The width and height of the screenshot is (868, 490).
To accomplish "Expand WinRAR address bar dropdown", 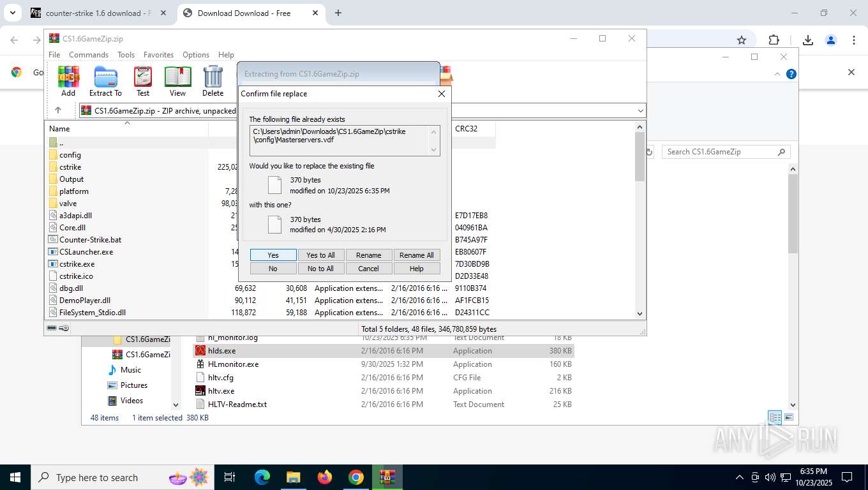I will (x=640, y=110).
